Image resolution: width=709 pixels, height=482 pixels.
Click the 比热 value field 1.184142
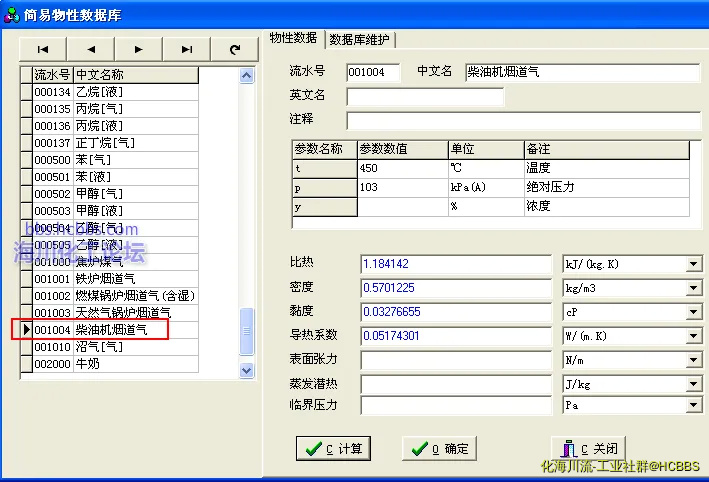(x=456, y=264)
